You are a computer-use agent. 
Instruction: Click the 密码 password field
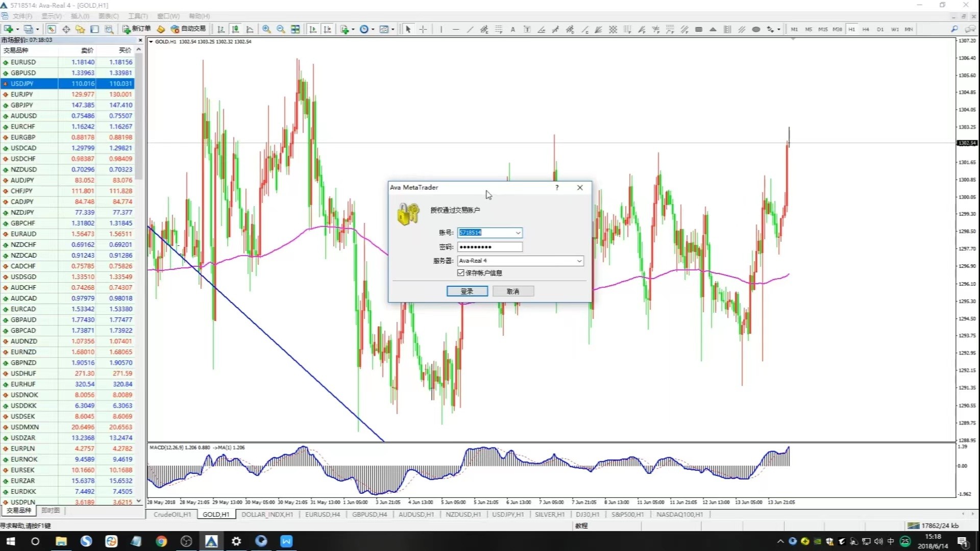click(x=489, y=247)
